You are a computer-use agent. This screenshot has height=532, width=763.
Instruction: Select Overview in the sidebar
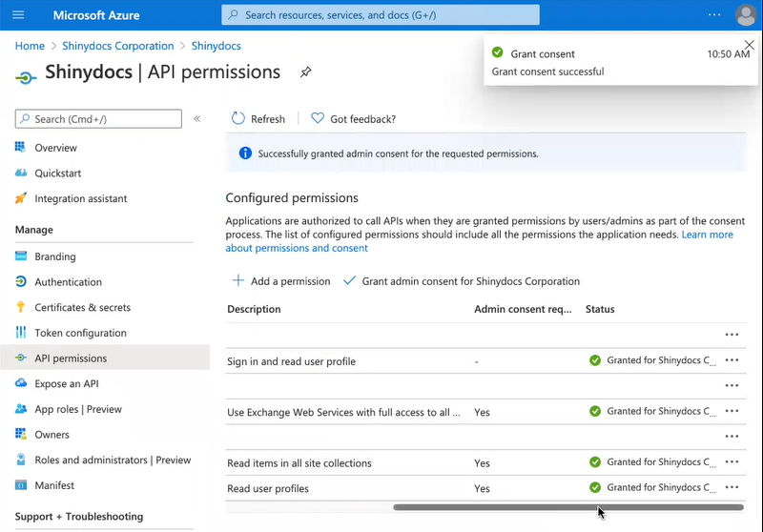[x=55, y=148]
